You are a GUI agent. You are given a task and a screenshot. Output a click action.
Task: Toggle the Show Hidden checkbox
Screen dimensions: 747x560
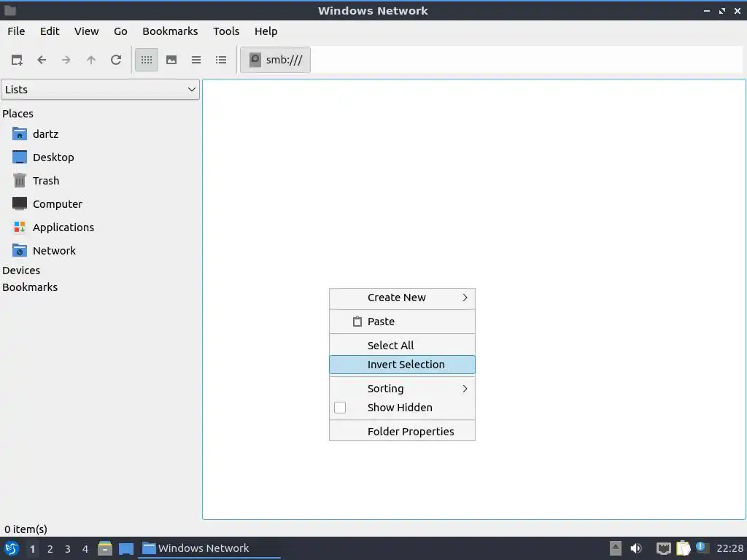[x=340, y=408]
